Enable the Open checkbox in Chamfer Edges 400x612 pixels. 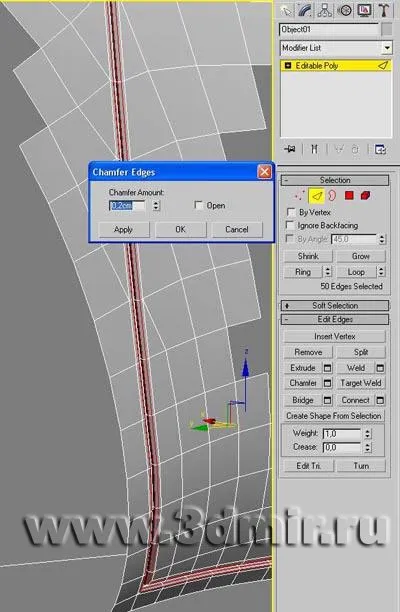[199, 205]
